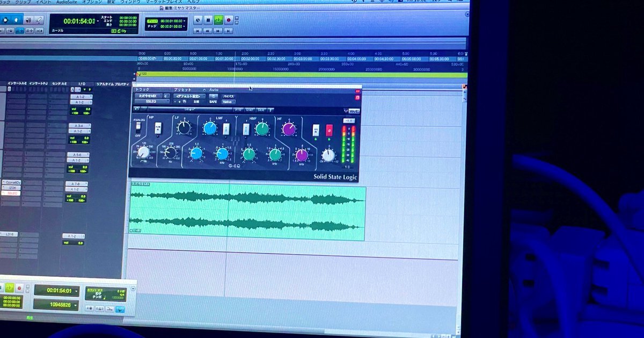Image resolution: width=644 pixels, height=338 pixels.
Task: Toggle the LMF divide-by-3 switch
Action: pyautogui.click(x=226, y=129)
